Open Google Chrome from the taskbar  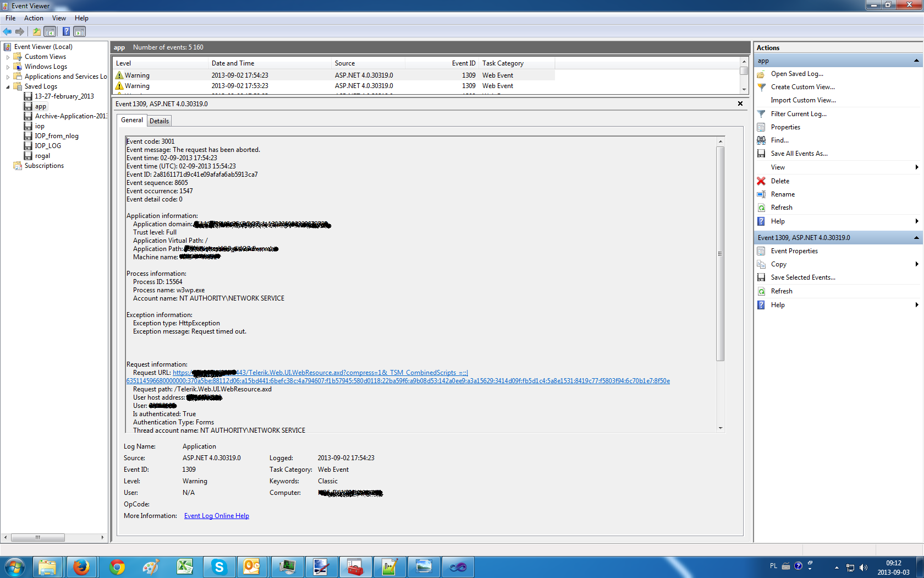(117, 567)
